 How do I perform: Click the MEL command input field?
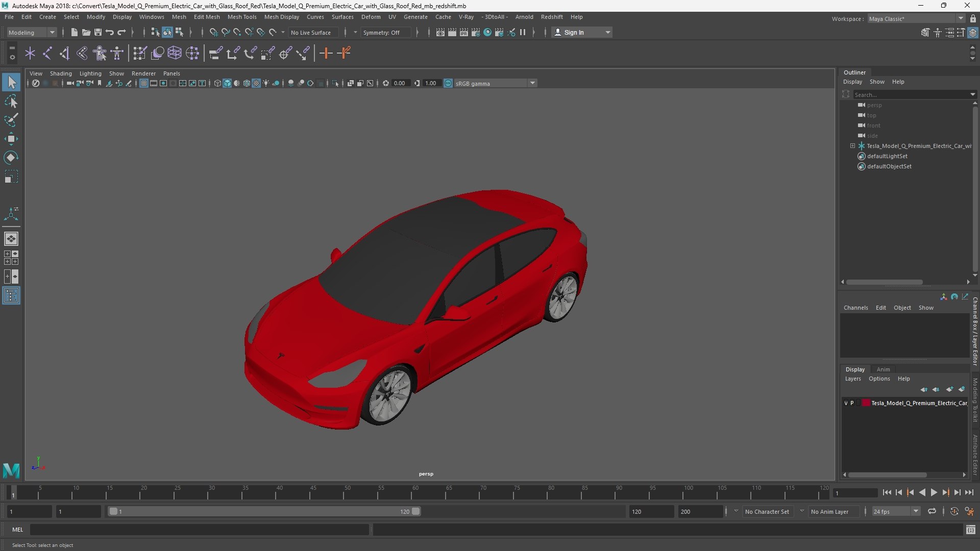coord(199,530)
